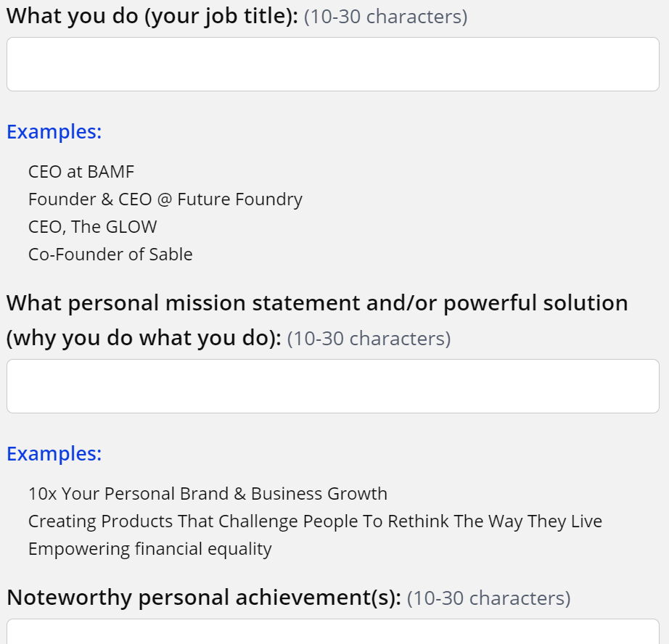Click the character limit hint beside the job title label

tap(385, 17)
